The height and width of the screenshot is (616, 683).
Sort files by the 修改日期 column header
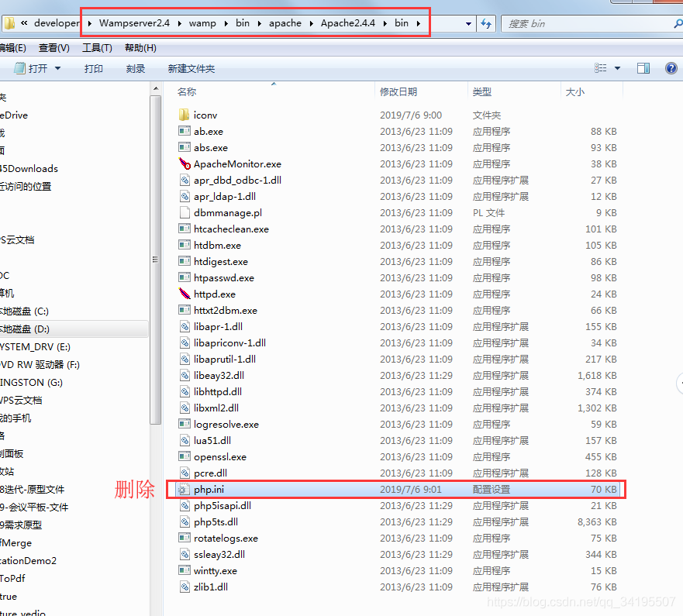[x=398, y=92]
